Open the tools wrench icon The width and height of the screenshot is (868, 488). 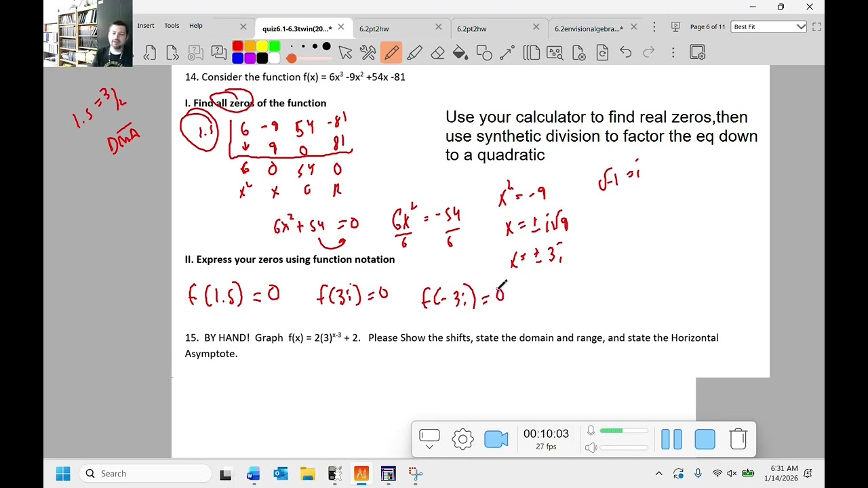click(368, 53)
